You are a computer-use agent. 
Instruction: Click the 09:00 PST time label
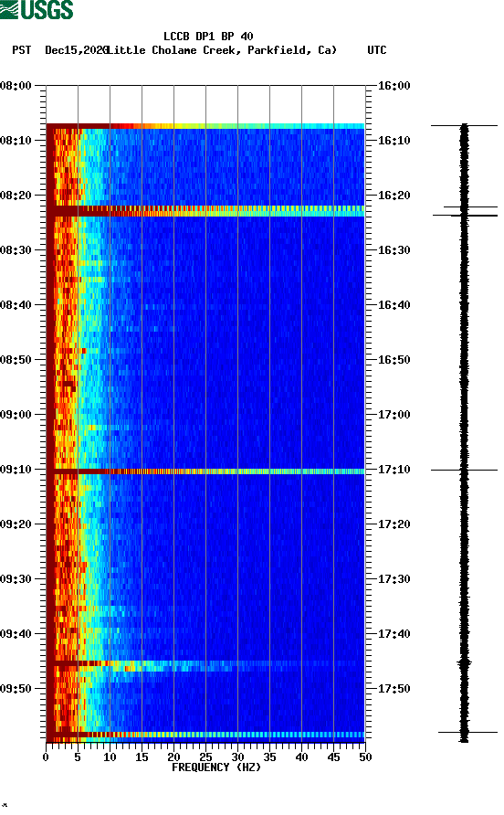tap(16, 415)
